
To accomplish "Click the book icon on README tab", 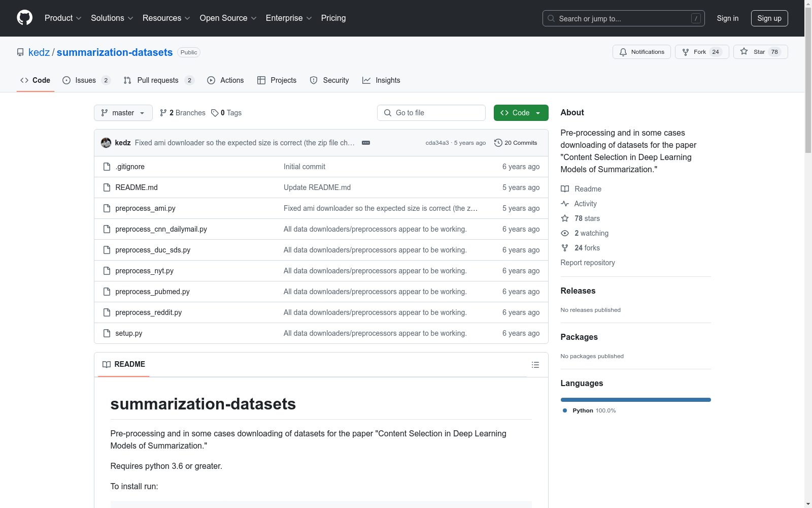I will point(107,364).
